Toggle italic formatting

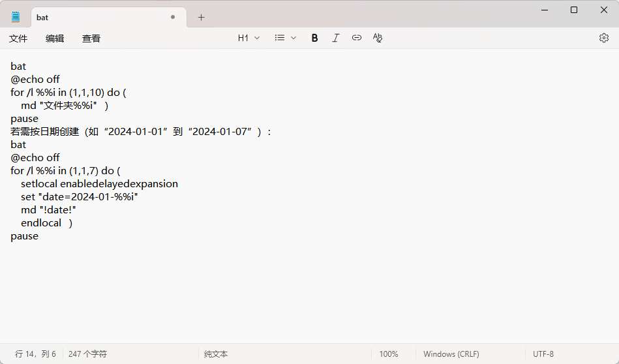pyautogui.click(x=335, y=38)
